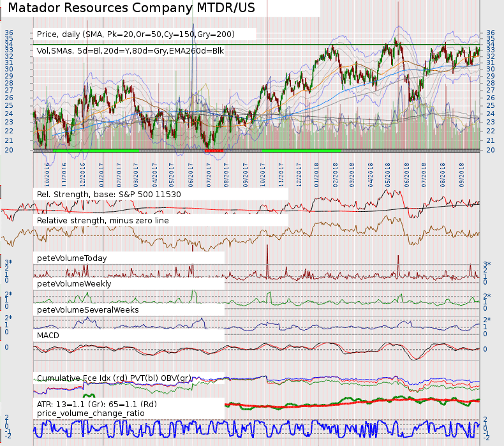The height and width of the screenshot is (446, 504).
Task: Click the 10/2016 date axis label
Action: [x=47, y=175]
